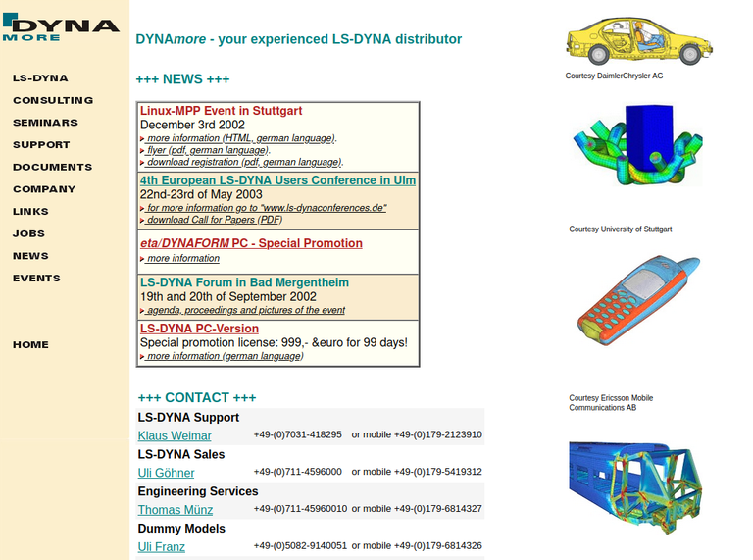The image size is (753, 560).
Task: Open eta/DYNAFORM PC Special Promotion link
Action: [x=251, y=243]
